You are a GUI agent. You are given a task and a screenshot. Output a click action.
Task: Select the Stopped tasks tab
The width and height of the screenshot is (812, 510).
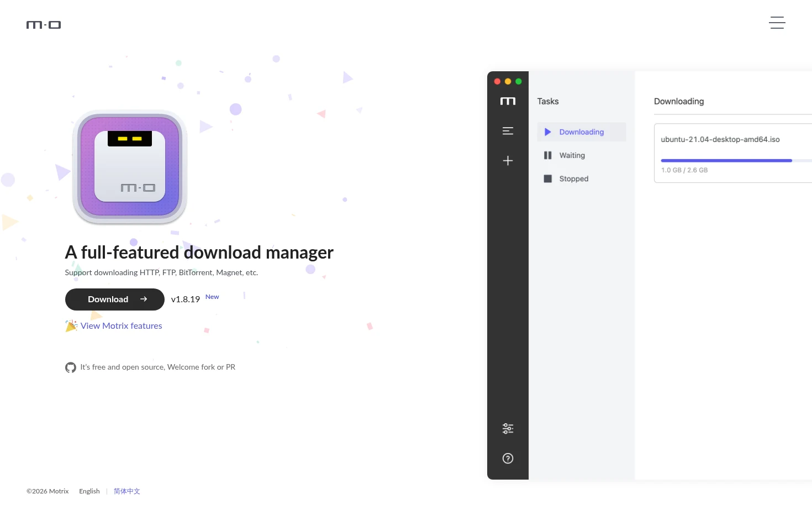click(582, 178)
